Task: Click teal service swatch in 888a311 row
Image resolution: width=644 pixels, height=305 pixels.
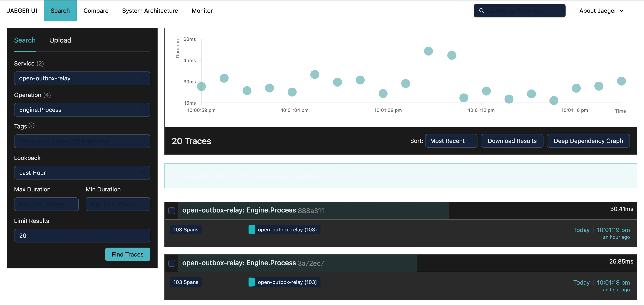Action: click(x=252, y=230)
